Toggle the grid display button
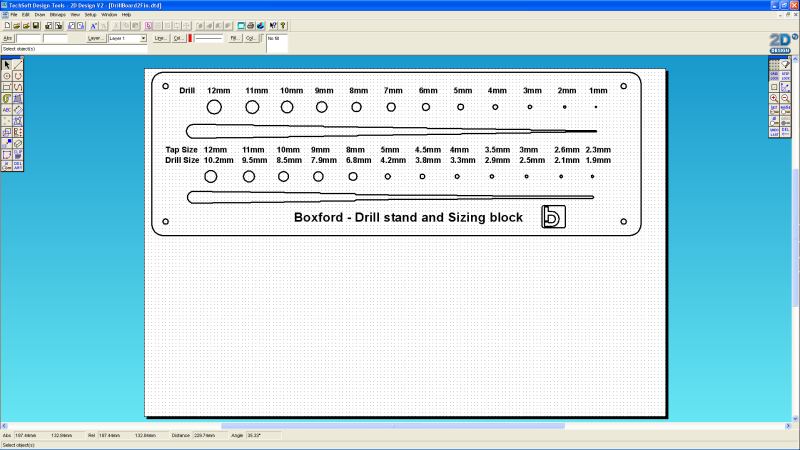Viewport: 800px width, 450px height. 774,64
